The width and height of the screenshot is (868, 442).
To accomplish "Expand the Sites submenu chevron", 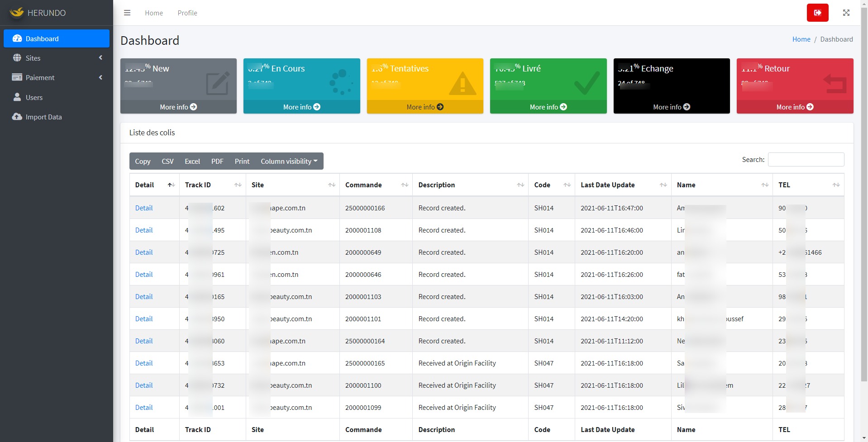I will 100,57.
